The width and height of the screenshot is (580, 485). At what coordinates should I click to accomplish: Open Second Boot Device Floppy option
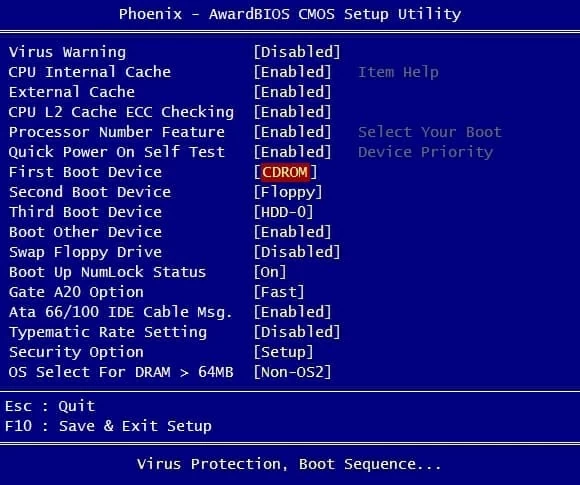[x=288, y=192]
